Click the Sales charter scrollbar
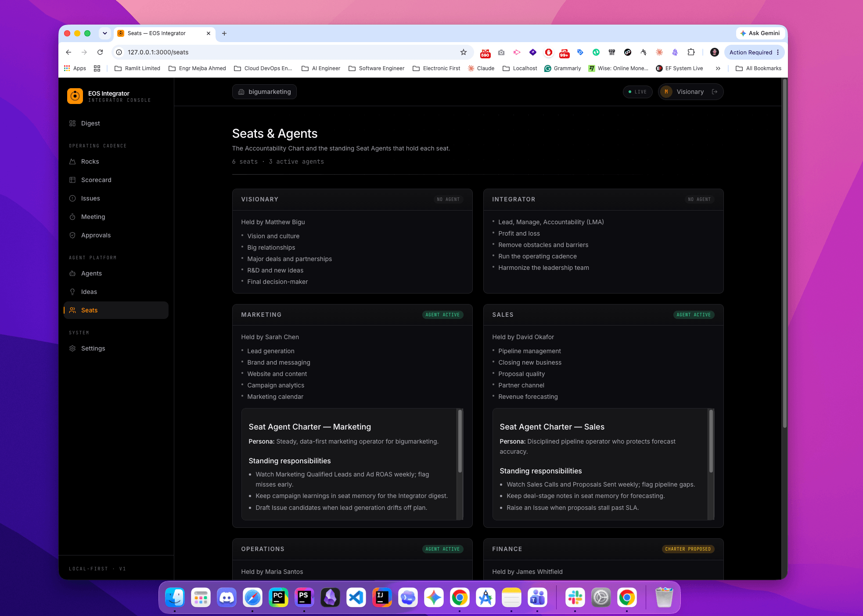This screenshot has width=863, height=616. pos(711,441)
